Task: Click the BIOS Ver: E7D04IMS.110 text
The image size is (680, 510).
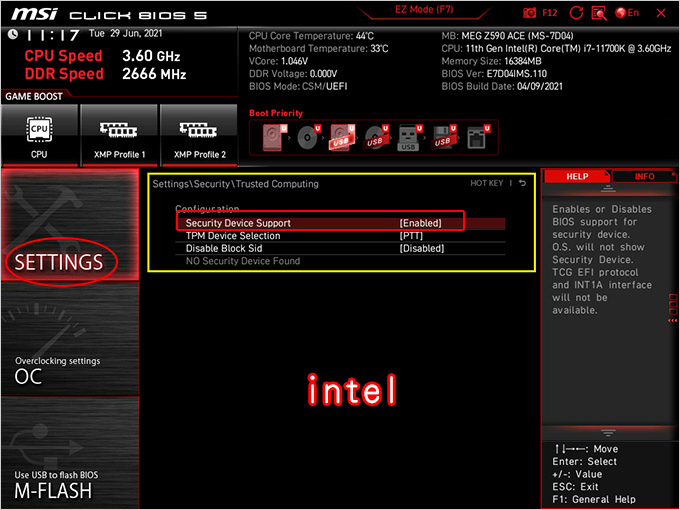Action: click(494, 74)
